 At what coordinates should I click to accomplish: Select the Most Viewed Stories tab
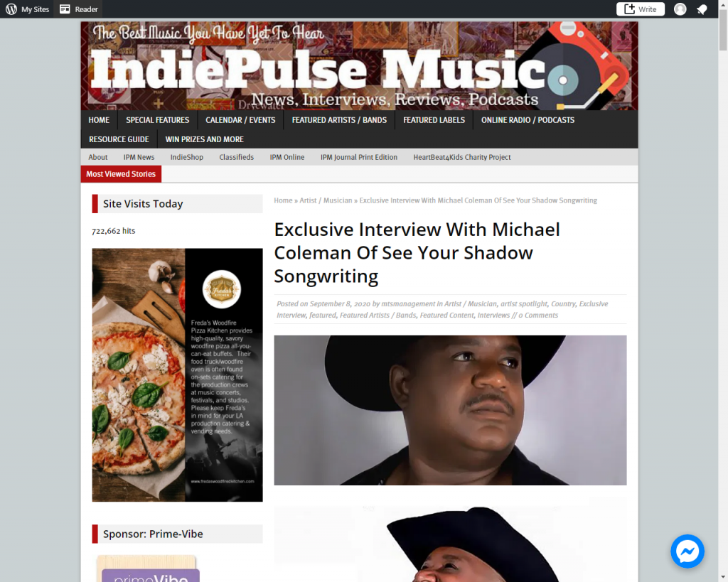121,174
